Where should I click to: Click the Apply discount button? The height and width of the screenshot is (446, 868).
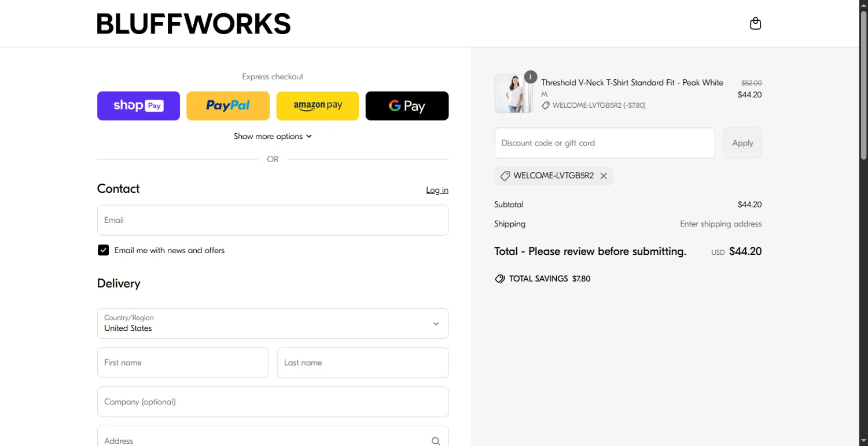[742, 143]
